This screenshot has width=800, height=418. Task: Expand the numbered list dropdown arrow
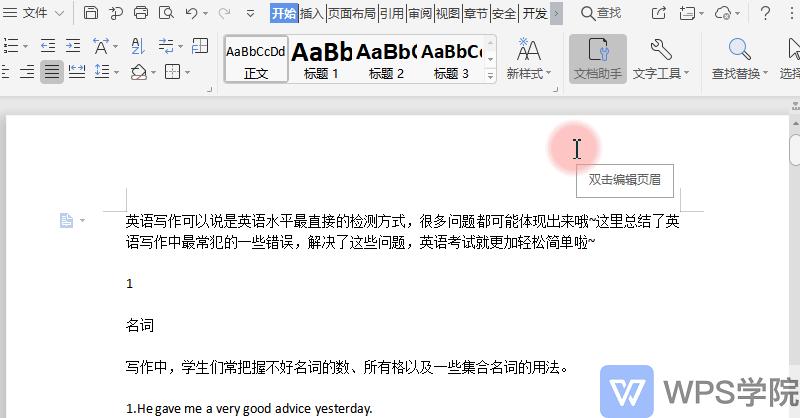(x=25, y=47)
